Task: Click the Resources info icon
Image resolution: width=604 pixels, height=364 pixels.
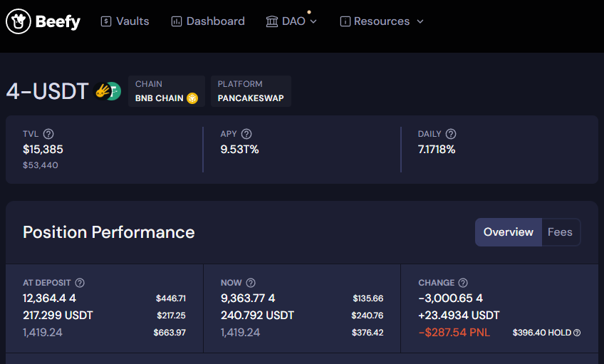Action: (345, 21)
